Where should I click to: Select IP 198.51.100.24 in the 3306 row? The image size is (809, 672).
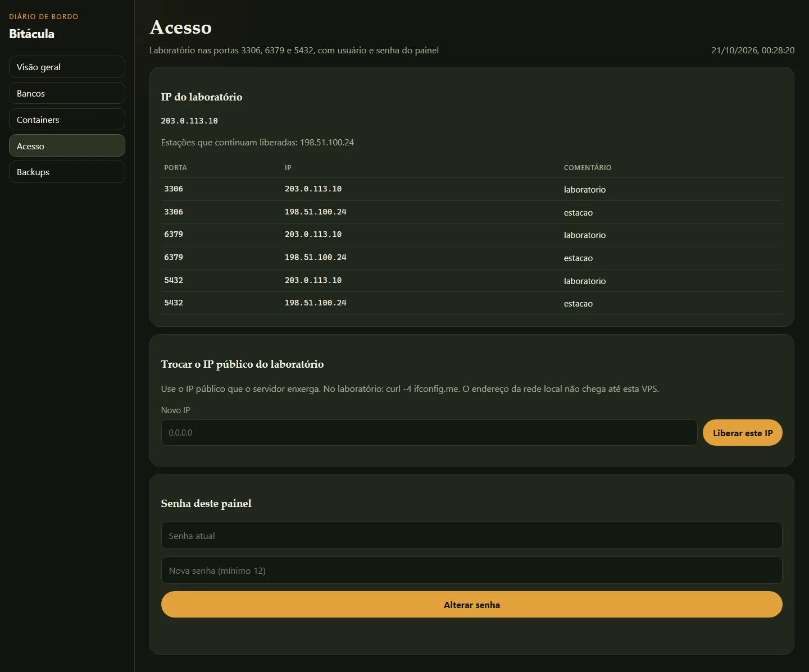point(316,212)
